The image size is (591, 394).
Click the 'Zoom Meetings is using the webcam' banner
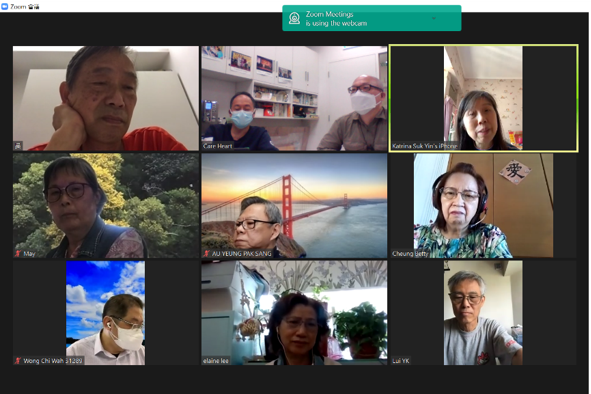(372, 18)
